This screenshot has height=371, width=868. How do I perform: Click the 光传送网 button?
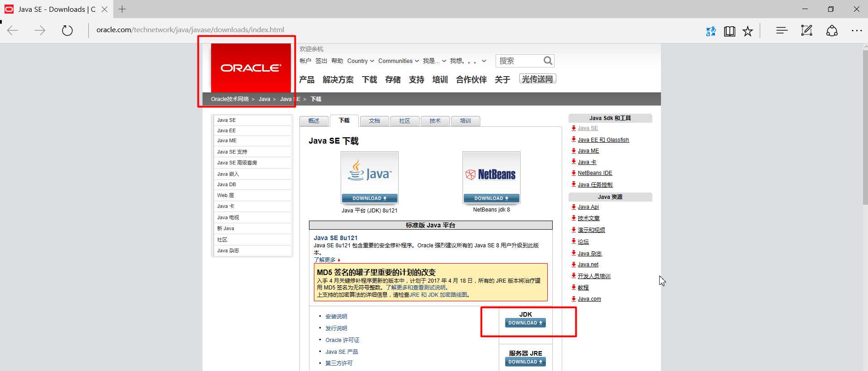point(537,79)
